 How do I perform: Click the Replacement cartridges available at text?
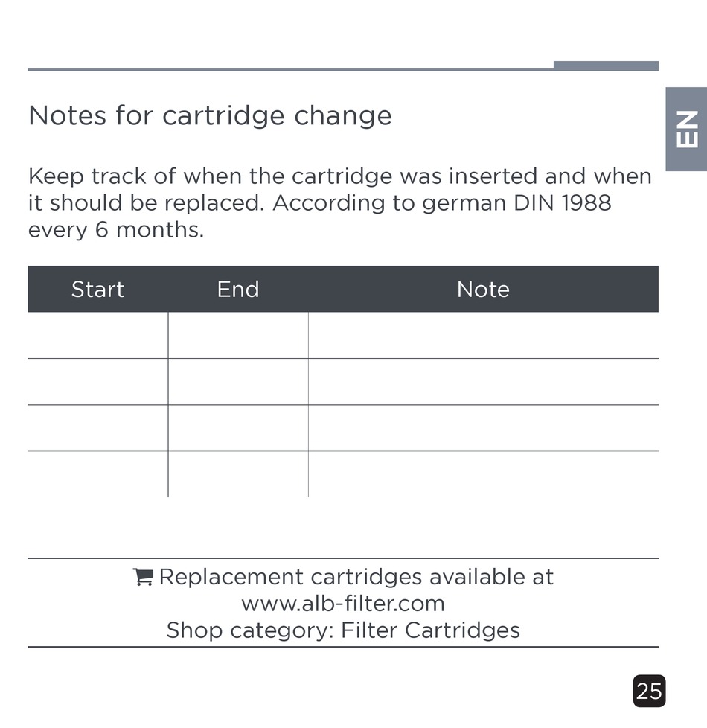[356, 577]
